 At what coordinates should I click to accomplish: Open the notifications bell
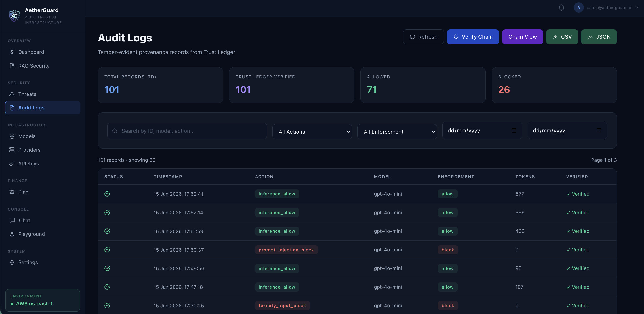click(561, 8)
